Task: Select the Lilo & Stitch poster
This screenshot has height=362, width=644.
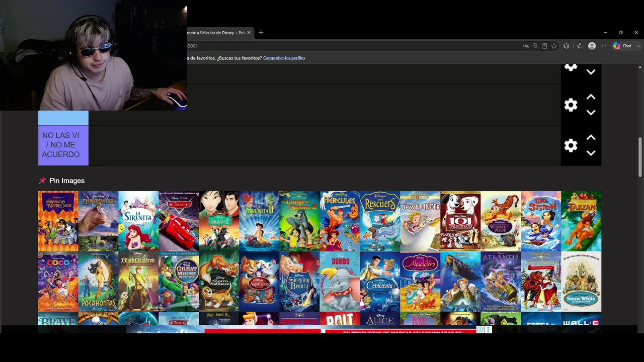Action: (541, 221)
